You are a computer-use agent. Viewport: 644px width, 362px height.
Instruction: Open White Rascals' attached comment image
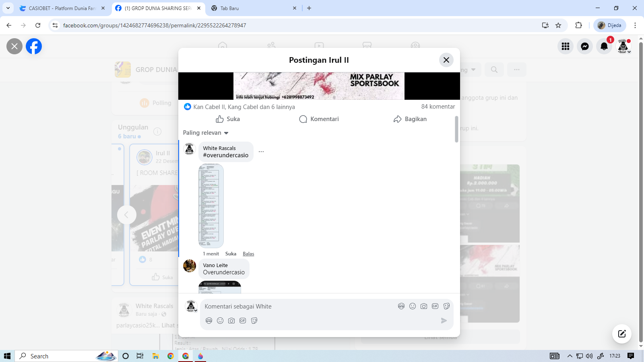[211, 206]
